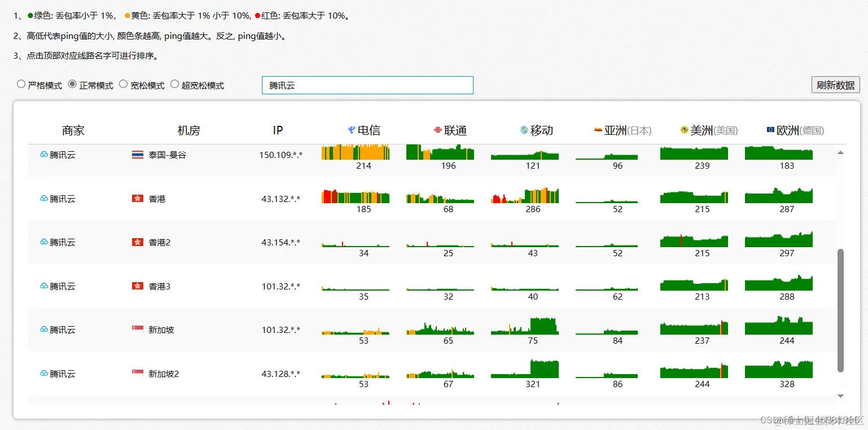Click IP address 43.128.*.*
This screenshot has height=430, width=868.
(x=280, y=374)
